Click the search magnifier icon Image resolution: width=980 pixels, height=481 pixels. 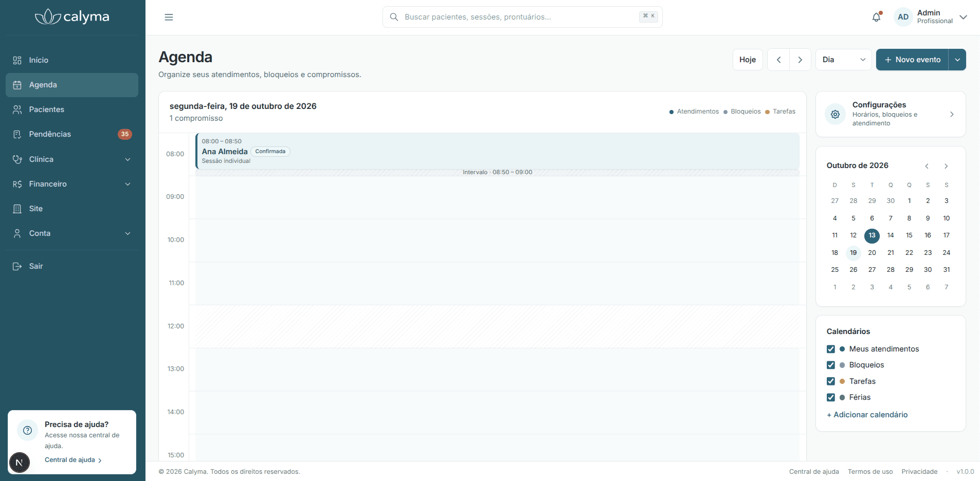(394, 17)
